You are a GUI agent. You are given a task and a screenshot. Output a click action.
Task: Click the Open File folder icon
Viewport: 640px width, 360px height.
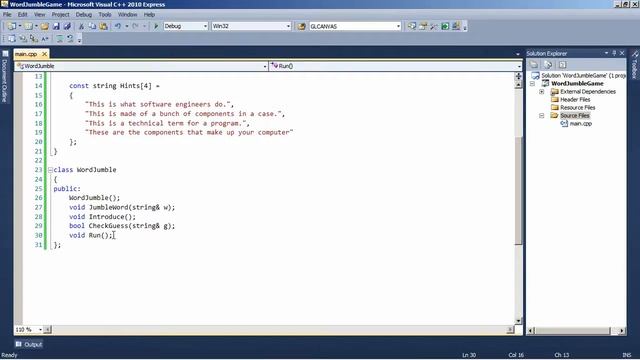pos(44,26)
